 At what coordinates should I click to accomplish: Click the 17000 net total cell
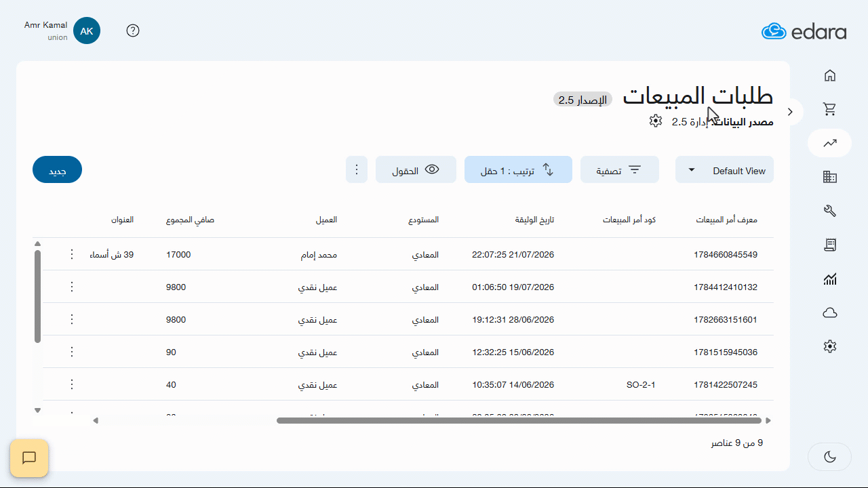(x=178, y=255)
